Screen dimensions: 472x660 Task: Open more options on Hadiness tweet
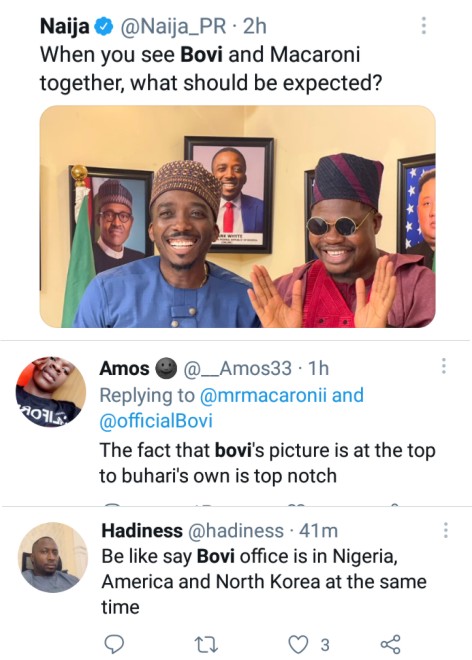(x=445, y=530)
